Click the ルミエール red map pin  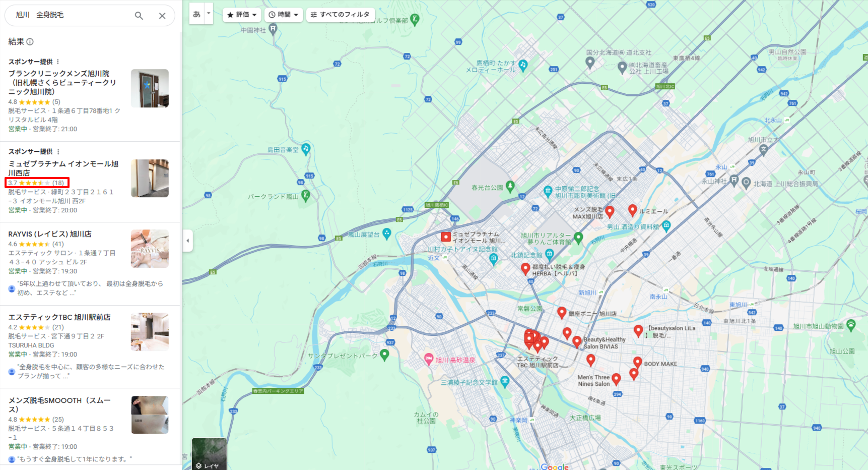[x=633, y=210]
